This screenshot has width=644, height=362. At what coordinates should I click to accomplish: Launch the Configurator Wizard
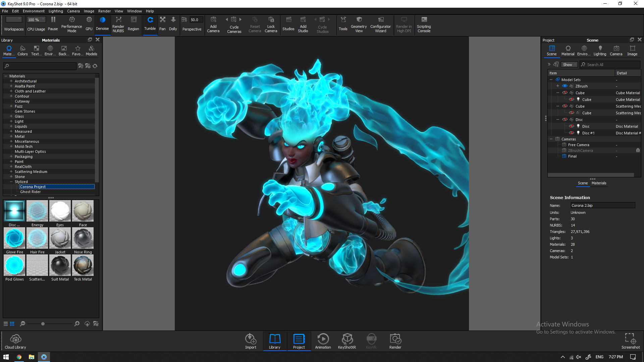pos(380,24)
